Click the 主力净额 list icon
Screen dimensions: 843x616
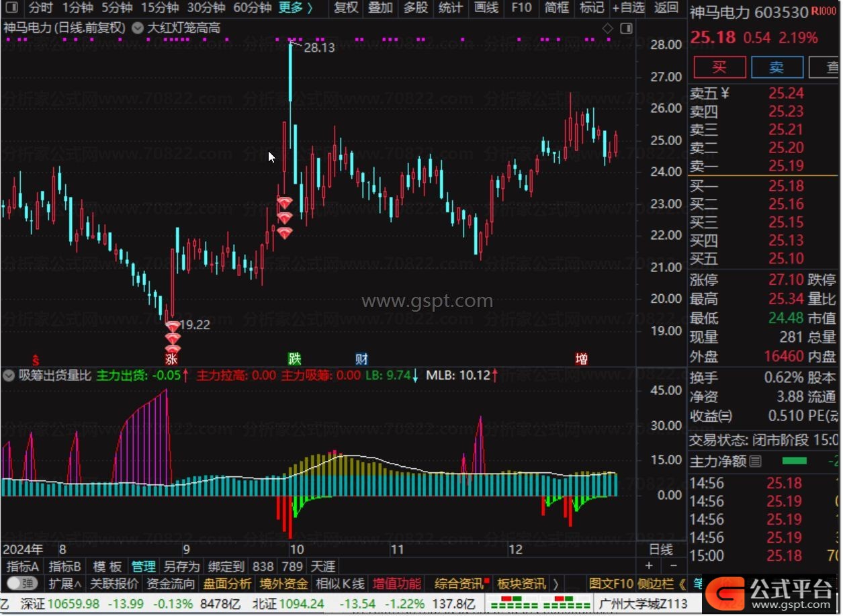[756, 461]
